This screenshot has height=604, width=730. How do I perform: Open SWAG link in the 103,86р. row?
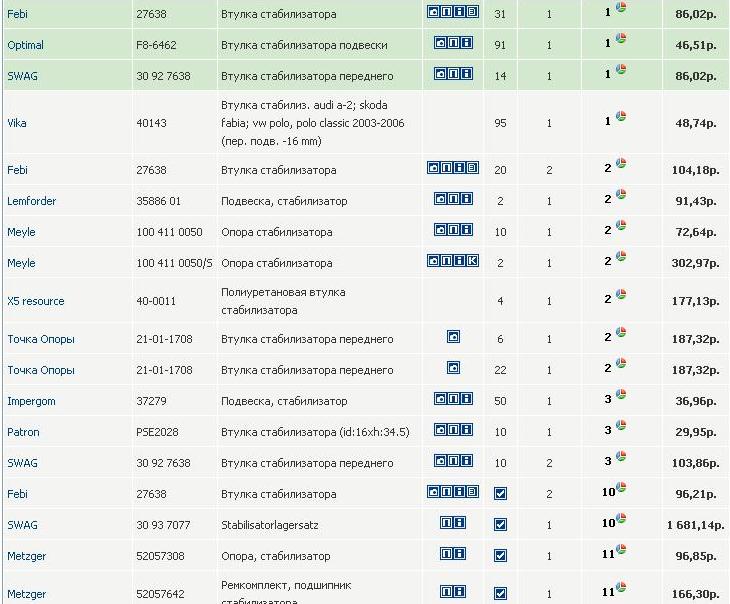point(22,463)
